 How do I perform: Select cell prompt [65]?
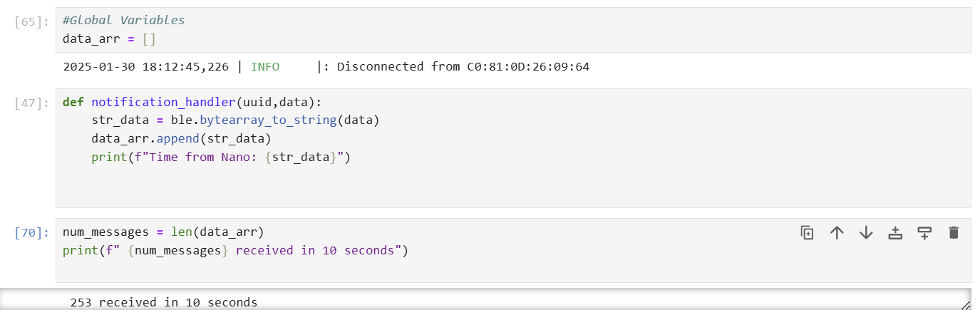click(x=32, y=21)
